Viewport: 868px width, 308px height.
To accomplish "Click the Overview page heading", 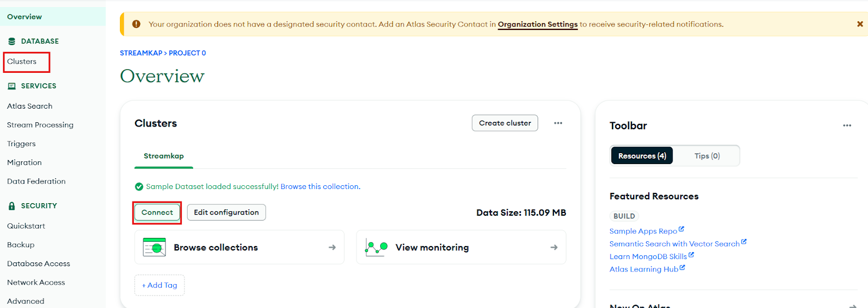I will (162, 76).
